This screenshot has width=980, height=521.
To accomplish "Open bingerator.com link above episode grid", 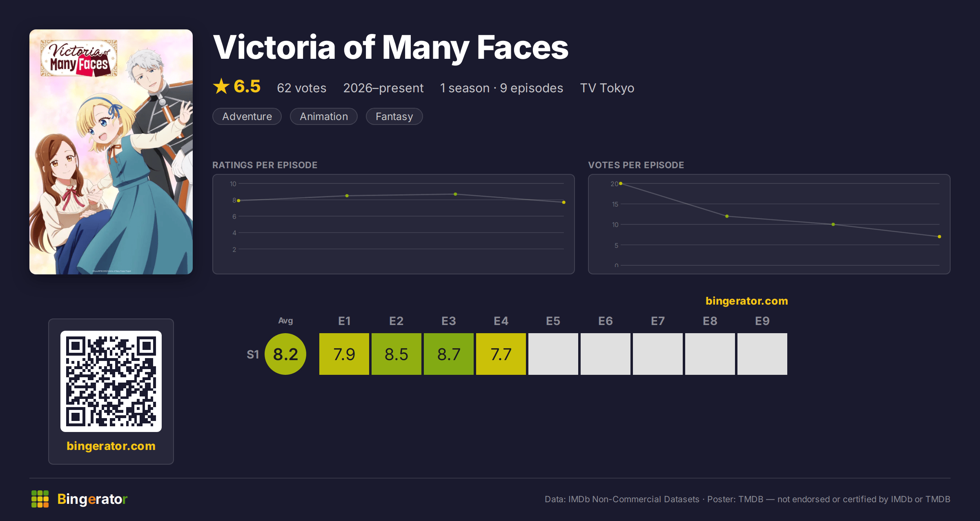I will [747, 301].
